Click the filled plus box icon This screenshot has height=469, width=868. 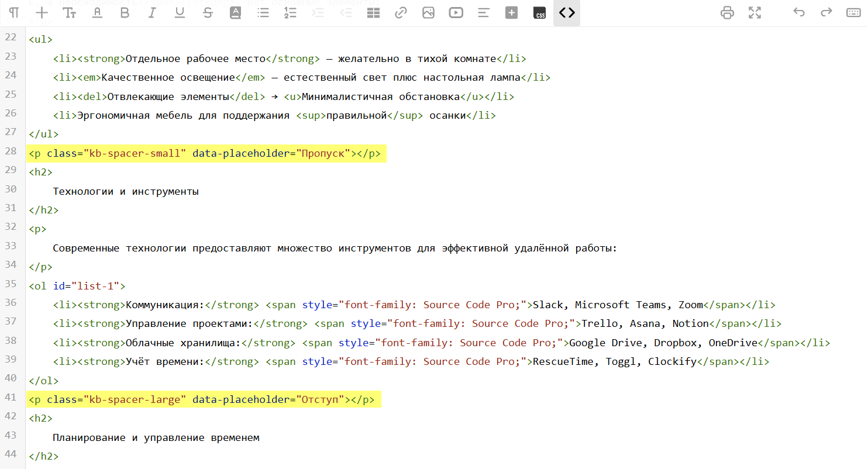tap(512, 13)
